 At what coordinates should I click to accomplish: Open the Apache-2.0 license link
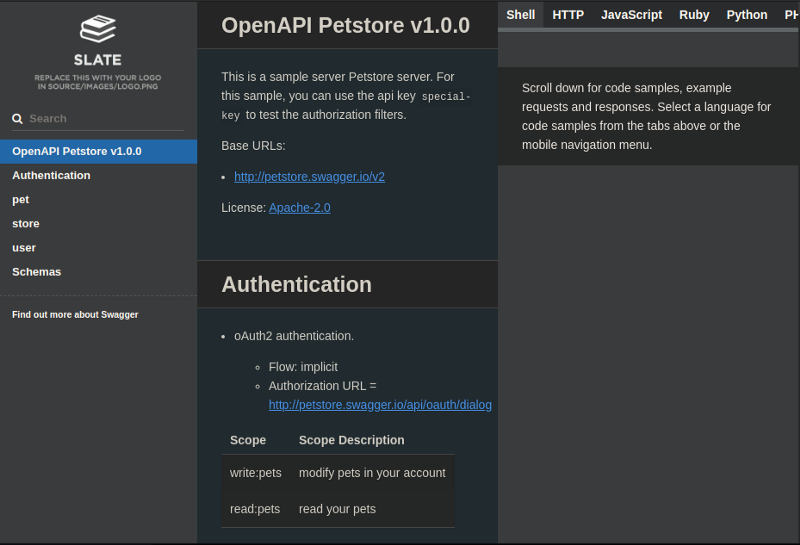[x=299, y=208]
